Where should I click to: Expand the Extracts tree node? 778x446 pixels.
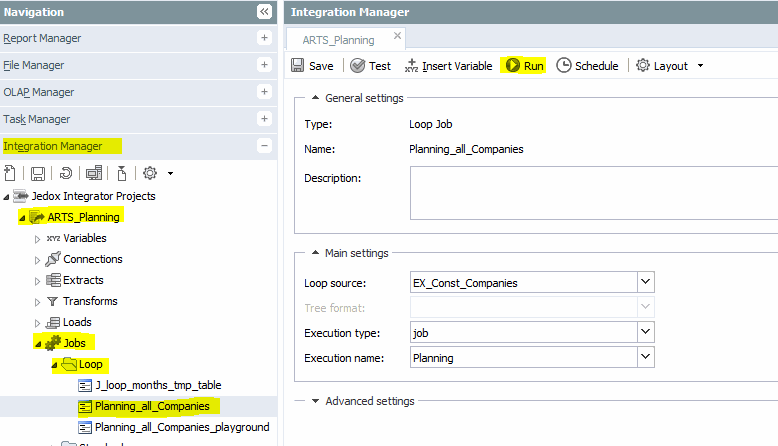pyautogui.click(x=37, y=281)
